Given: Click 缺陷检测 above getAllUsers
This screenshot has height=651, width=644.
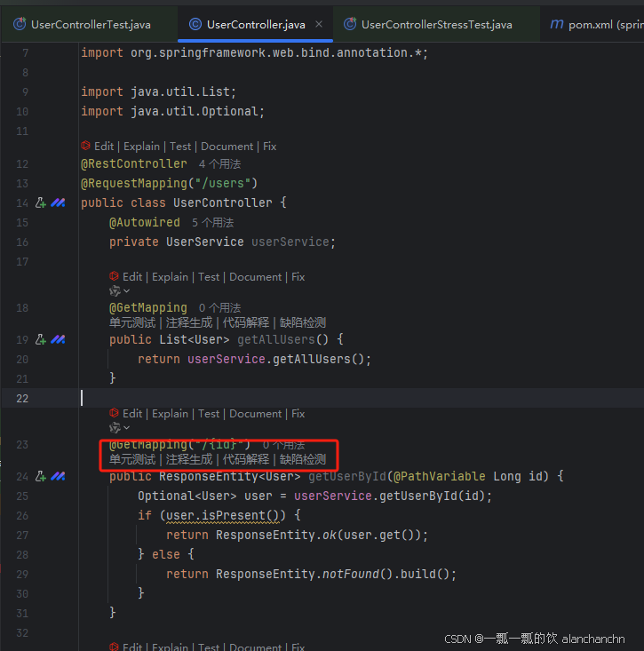Looking at the screenshot, I should 303,323.
